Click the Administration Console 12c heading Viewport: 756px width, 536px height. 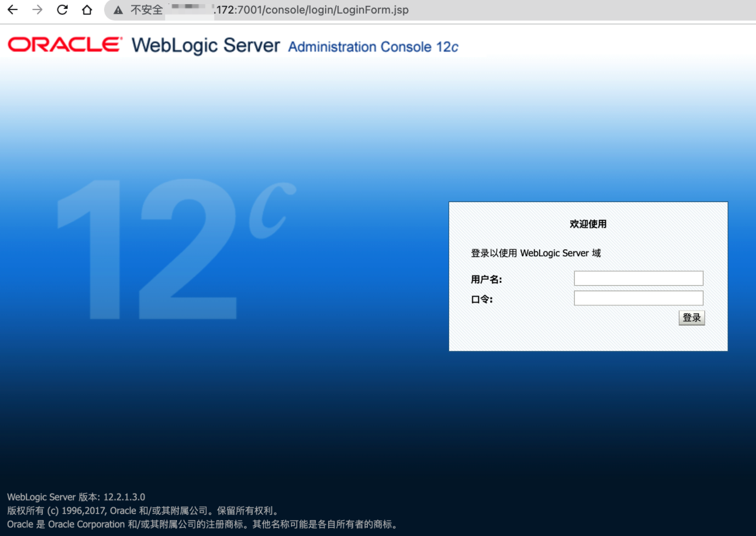(x=373, y=47)
